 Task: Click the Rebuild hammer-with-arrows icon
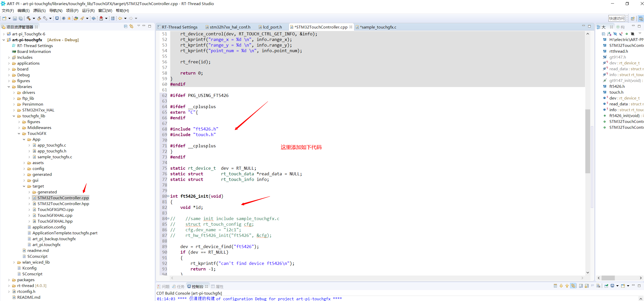click(39, 18)
